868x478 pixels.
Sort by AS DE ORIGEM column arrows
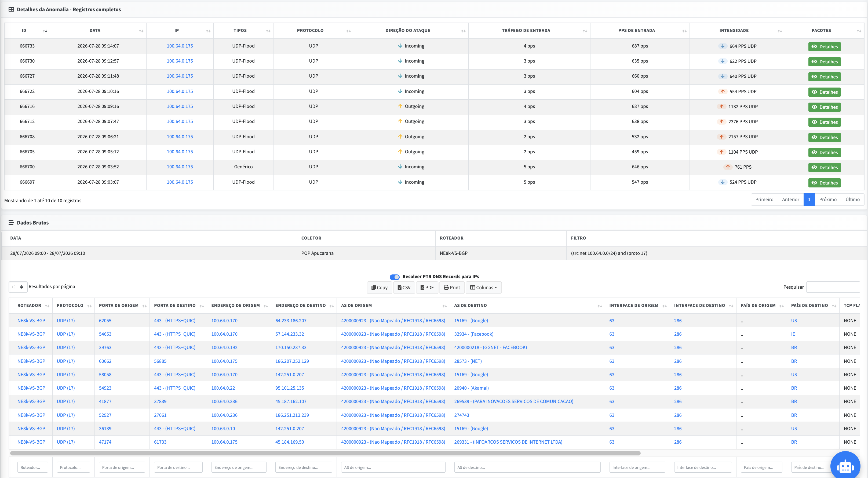(x=444, y=306)
